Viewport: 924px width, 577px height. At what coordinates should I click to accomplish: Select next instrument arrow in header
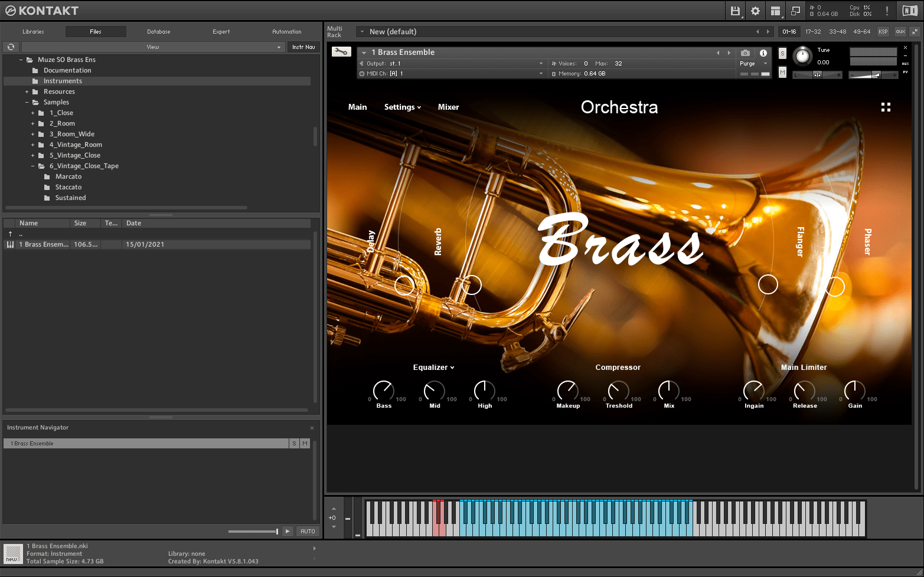click(729, 53)
